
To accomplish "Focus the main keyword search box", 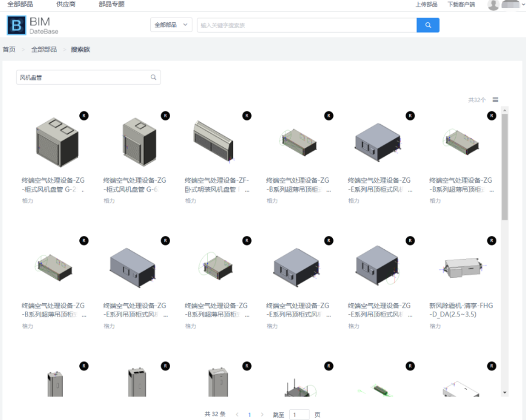I will click(307, 25).
